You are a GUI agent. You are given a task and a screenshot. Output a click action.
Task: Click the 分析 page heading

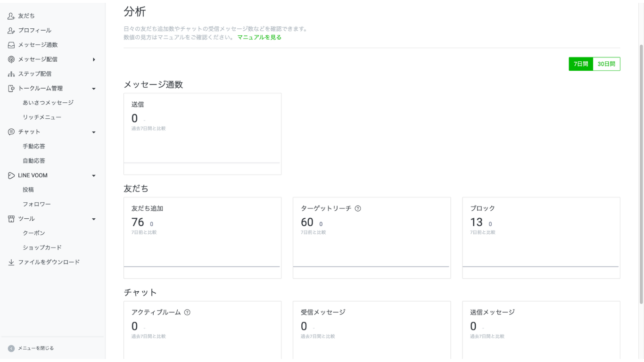135,12
